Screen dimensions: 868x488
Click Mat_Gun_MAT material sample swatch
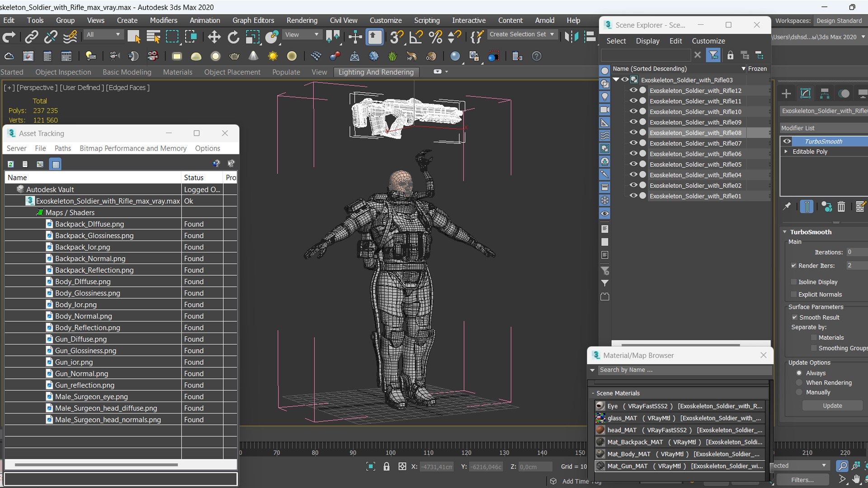tap(600, 466)
